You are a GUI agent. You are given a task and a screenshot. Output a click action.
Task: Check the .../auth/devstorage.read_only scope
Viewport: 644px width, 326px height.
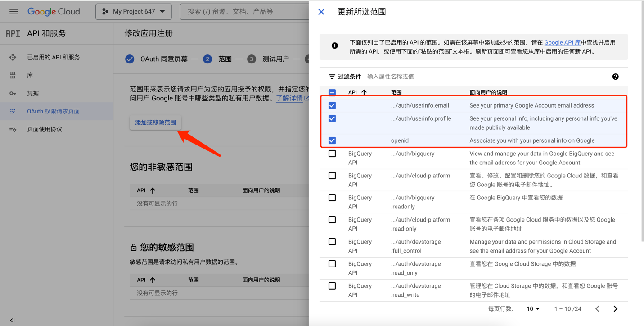[332, 264]
